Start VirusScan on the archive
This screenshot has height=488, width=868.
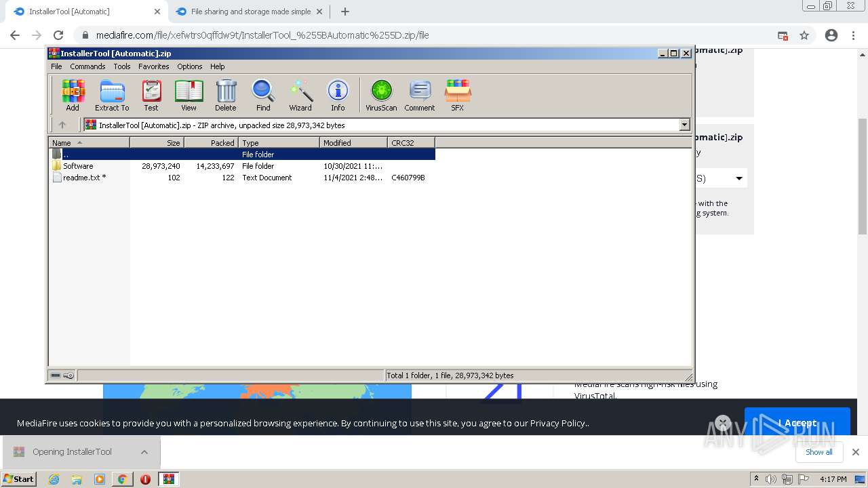(381, 95)
